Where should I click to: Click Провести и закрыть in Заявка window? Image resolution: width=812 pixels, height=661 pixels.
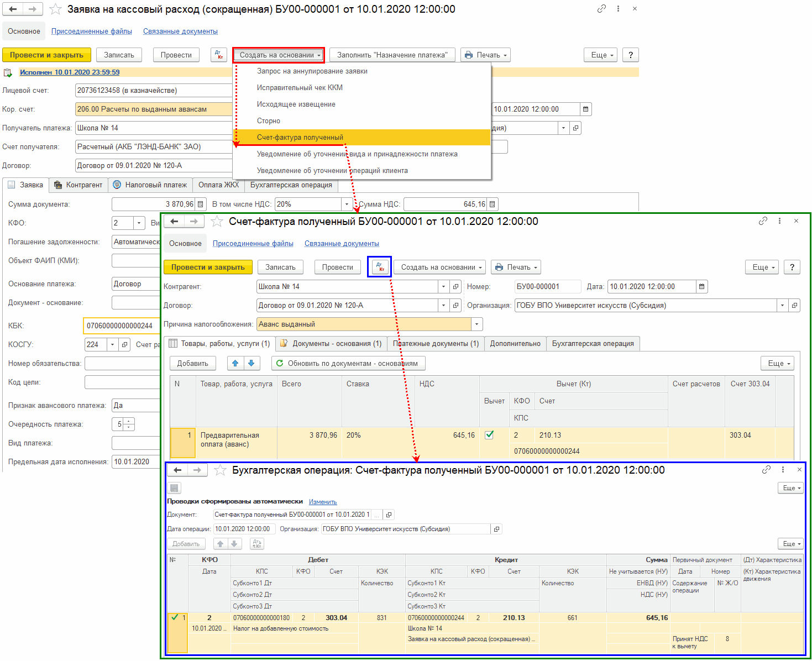pyautogui.click(x=46, y=55)
